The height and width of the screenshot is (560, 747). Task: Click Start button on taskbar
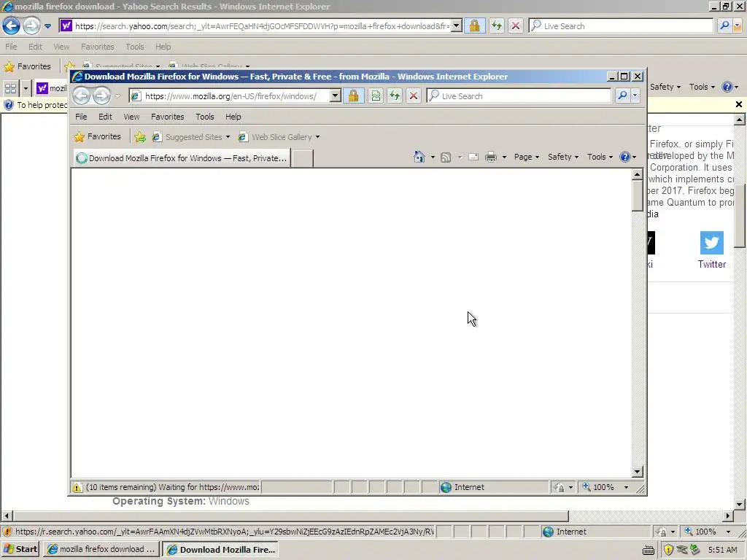[20, 549]
